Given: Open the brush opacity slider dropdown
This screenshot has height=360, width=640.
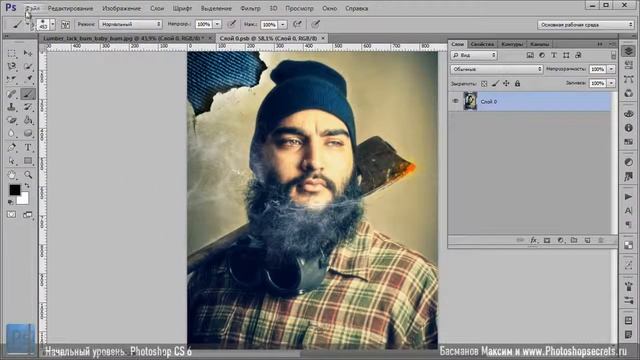Looking at the screenshot, I should tap(218, 24).
